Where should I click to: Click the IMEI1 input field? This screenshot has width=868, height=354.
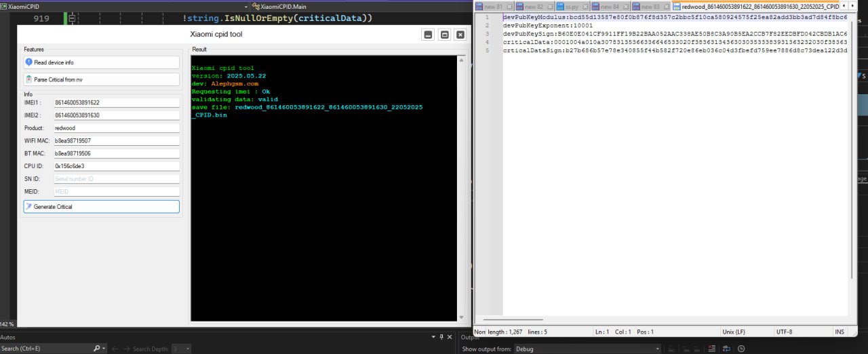[x=116, y=102]
